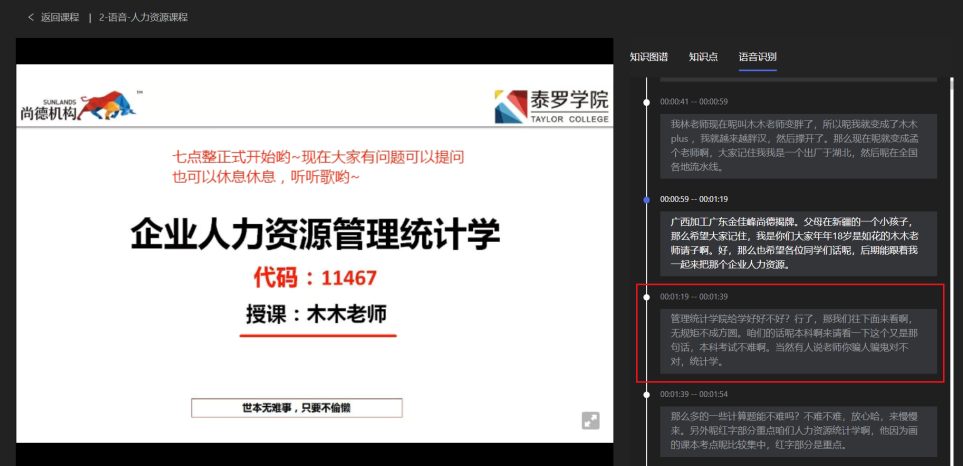Click the course code 代码：11467
The image size is (963, 466).
coord(315,278)
